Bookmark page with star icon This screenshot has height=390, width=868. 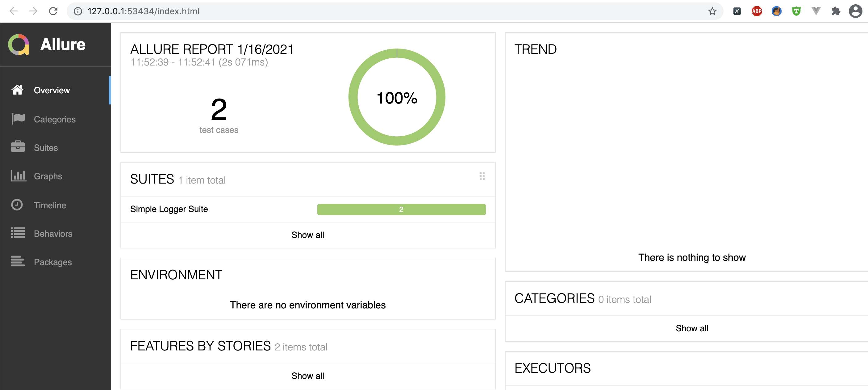click(712, 11)
